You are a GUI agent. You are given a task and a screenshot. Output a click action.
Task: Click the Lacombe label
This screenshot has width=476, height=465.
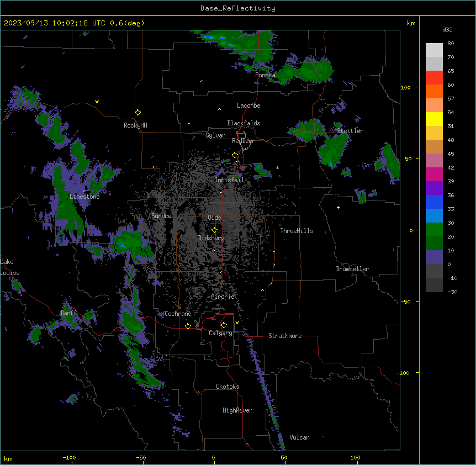(248, 105)
